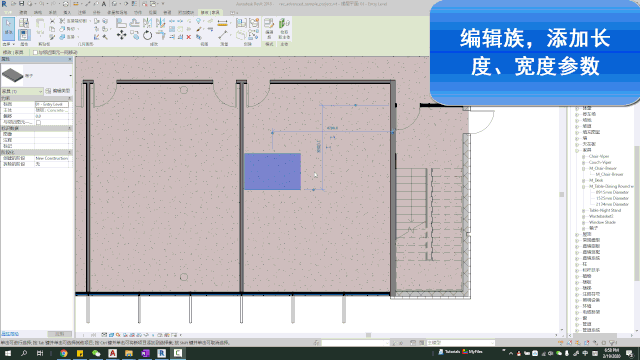Screen dimensions: 640x360
Task: Select the M_Chair-Breuer type item
Action: pos(609,174)
